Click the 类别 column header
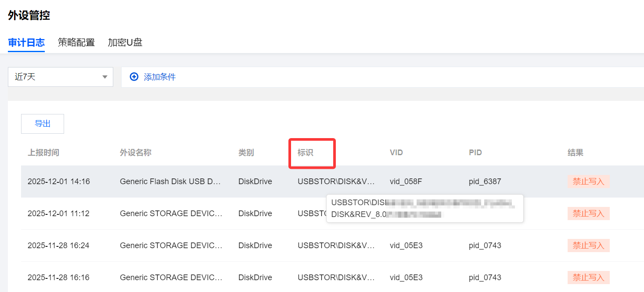 click(246, 153)
